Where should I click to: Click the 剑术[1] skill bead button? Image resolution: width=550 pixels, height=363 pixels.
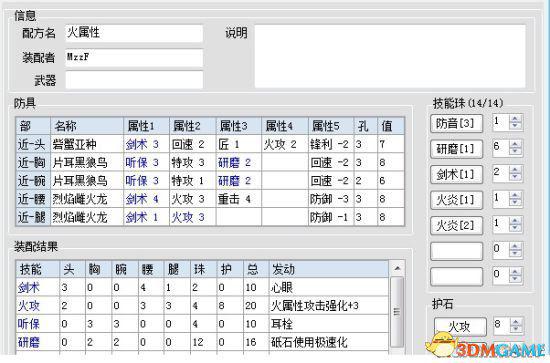tap(456, 174)
